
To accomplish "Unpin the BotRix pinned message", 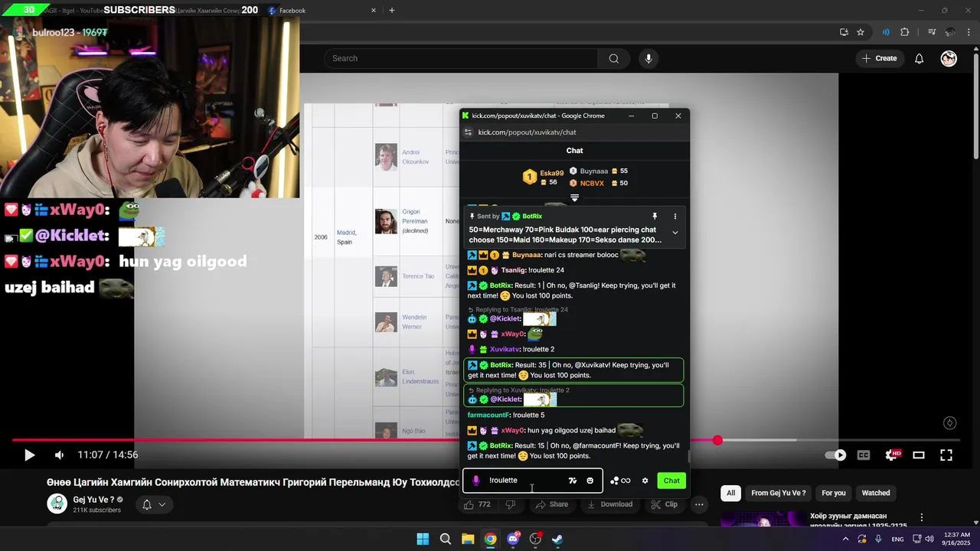I will point(655,217).
